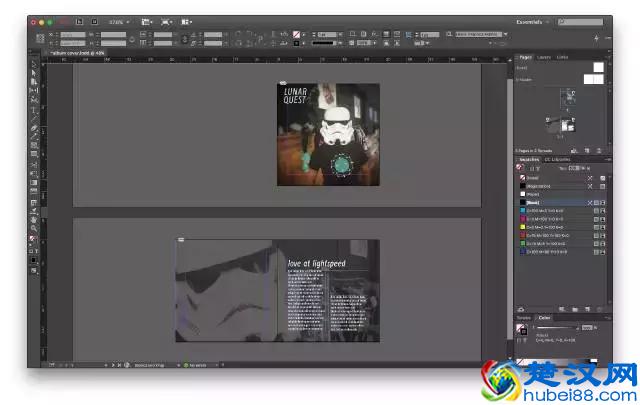Select the Line tool
Image resolution: width=640 pixels, height=405 pixels.
click(33, 119)
